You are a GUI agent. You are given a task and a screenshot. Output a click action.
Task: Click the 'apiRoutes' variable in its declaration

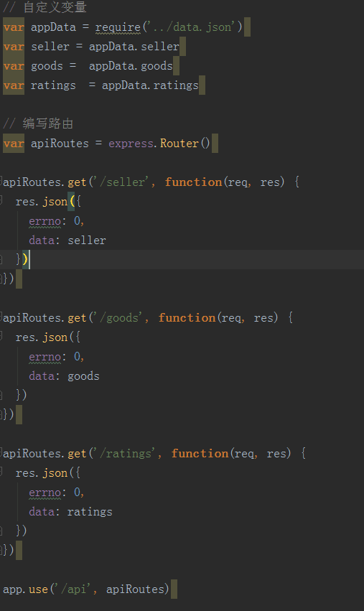60,144
